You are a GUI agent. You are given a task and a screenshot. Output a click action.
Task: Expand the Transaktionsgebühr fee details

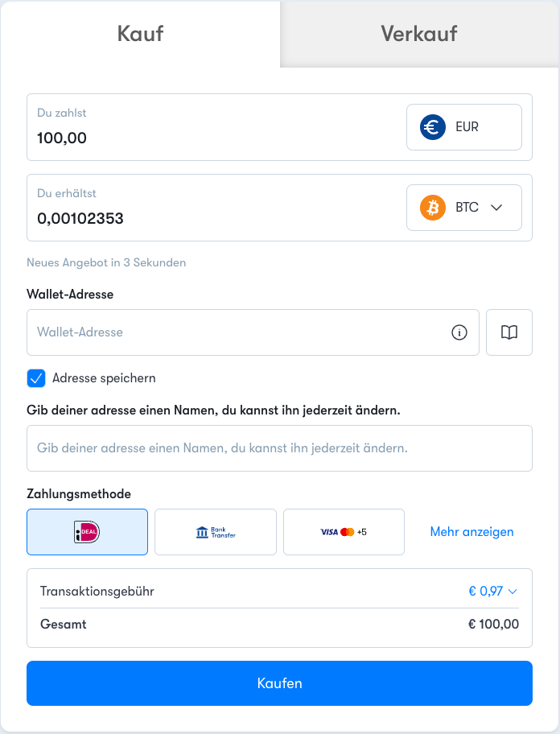[492, 592]
